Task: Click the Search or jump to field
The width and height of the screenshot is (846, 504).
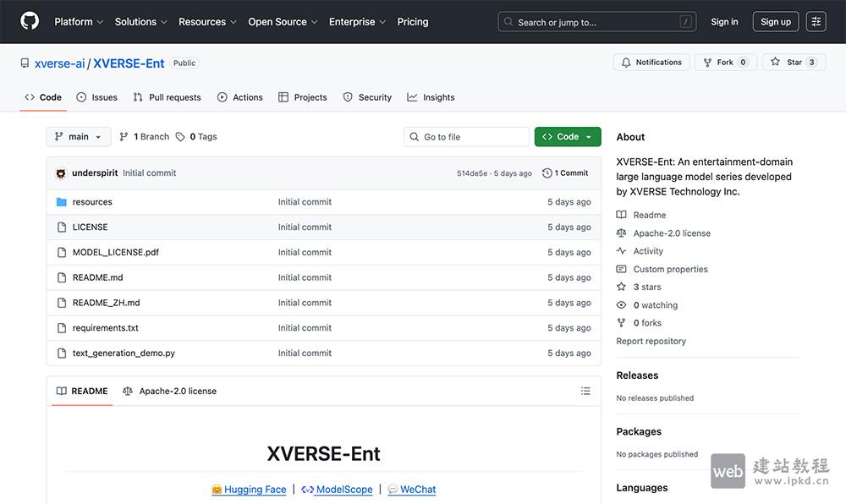Action: [x=597, y=20]
